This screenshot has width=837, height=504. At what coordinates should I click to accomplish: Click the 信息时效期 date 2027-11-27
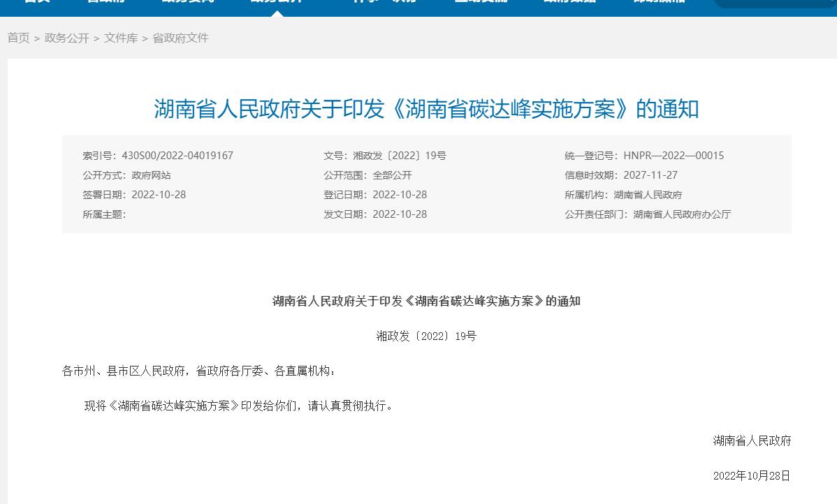pyautogui.click(x=650, y=175)
